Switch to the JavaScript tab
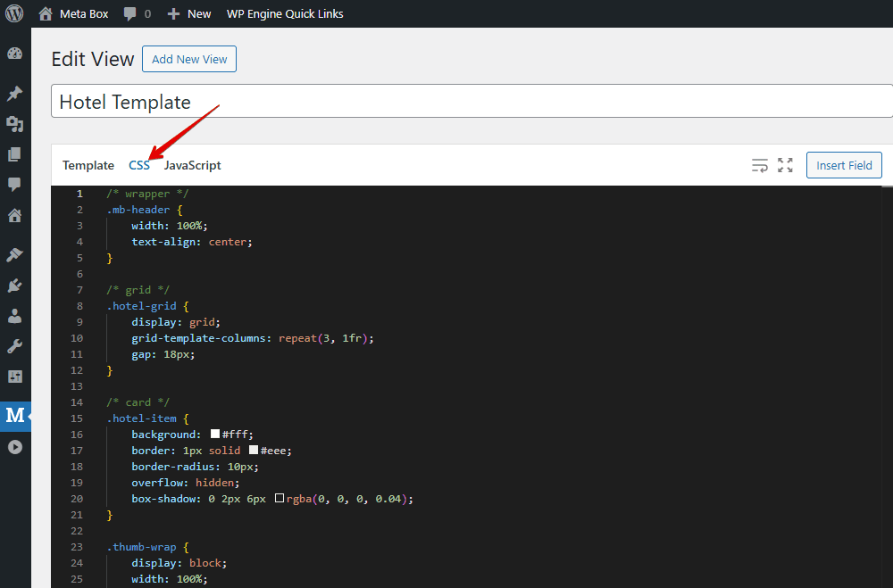The width and height of the screenshot is (893, 588). click(192, 165)
